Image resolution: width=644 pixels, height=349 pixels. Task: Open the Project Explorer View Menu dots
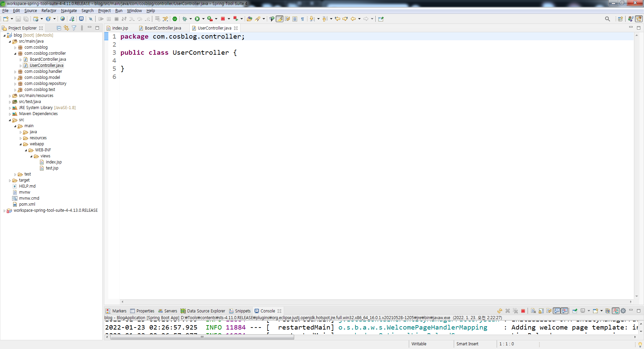click(82, 28)
